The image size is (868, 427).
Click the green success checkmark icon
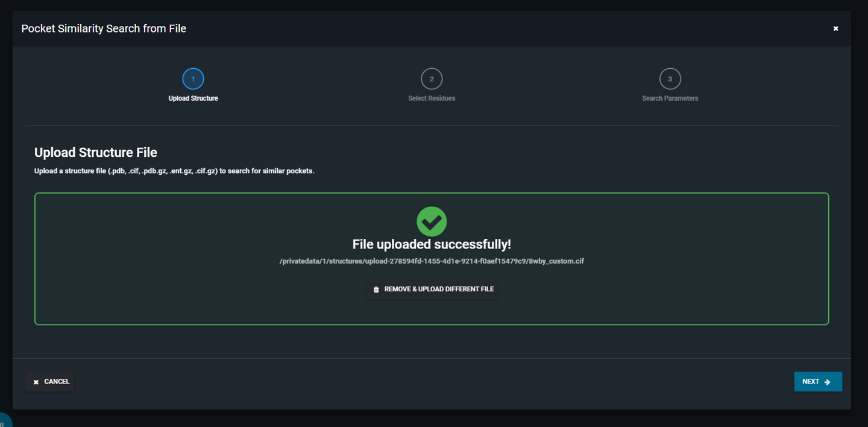(432, 221)
